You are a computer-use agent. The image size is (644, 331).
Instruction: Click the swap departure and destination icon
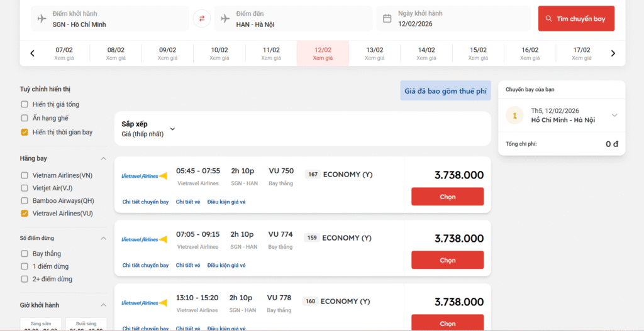click(x=201, y=19)
